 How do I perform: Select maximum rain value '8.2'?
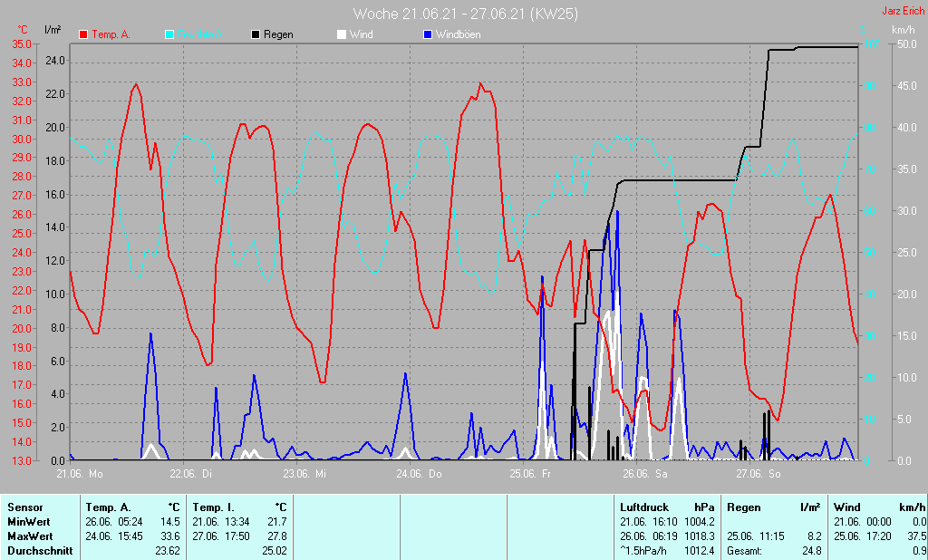click(815, 536)
